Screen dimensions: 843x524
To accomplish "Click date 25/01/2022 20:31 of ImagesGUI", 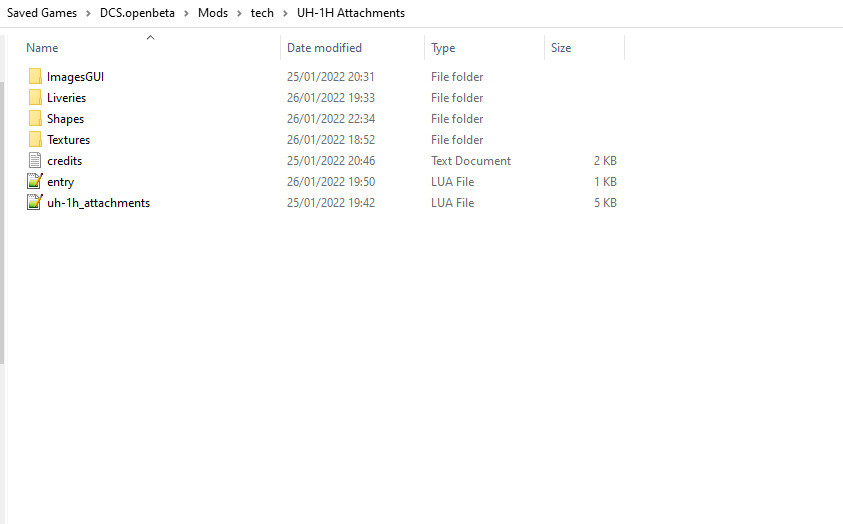I will click(x=331, y=77).
